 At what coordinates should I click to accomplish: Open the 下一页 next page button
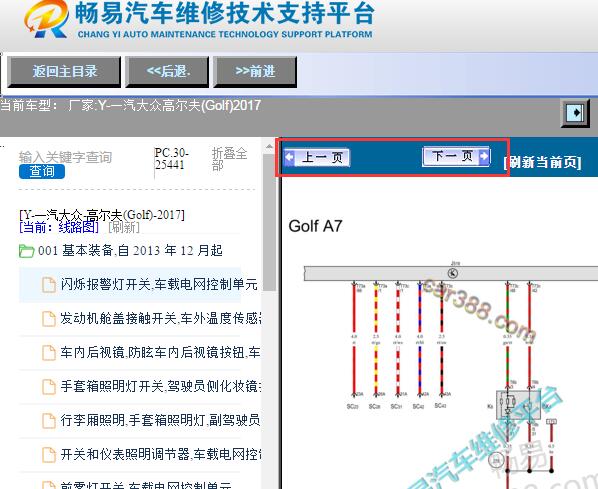[456, 156]
